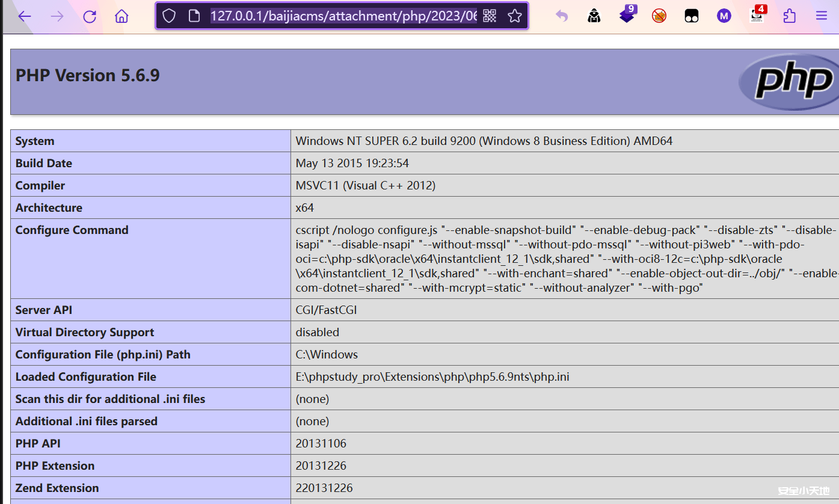Click the curved undo arrow toolbar icon
Image resolution: width=839 pixels, height=504 pixels.
562,16
